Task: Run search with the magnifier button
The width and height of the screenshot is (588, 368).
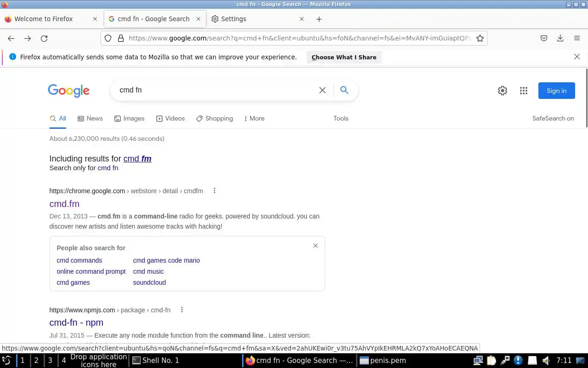Action: [344, 90]
